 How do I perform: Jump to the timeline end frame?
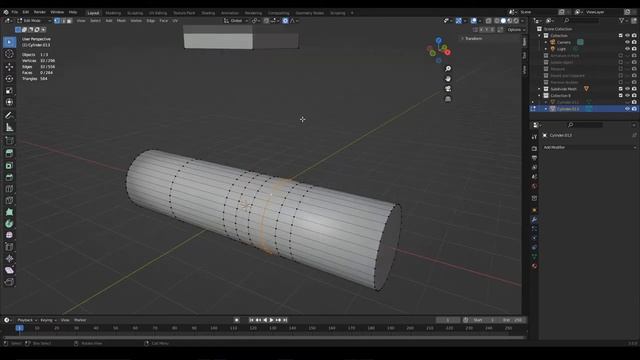click(285, 320)
